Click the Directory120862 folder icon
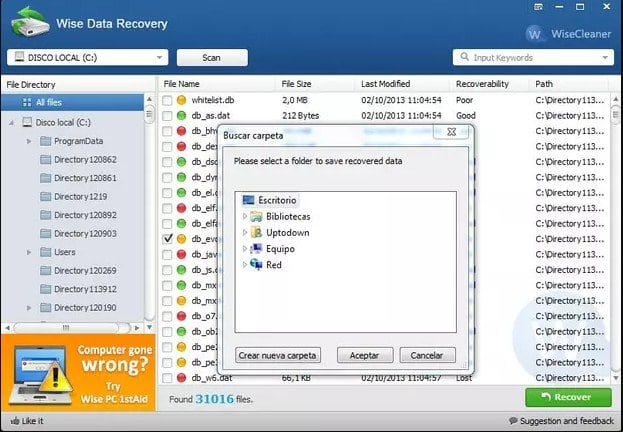 pos(46,159)
